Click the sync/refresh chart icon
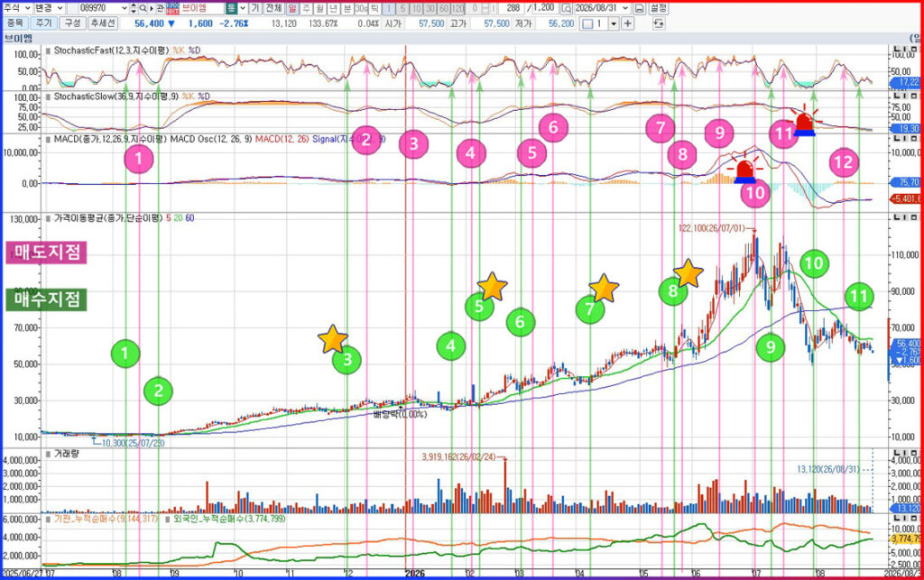924x580 pixels. (x=658, y=23)
